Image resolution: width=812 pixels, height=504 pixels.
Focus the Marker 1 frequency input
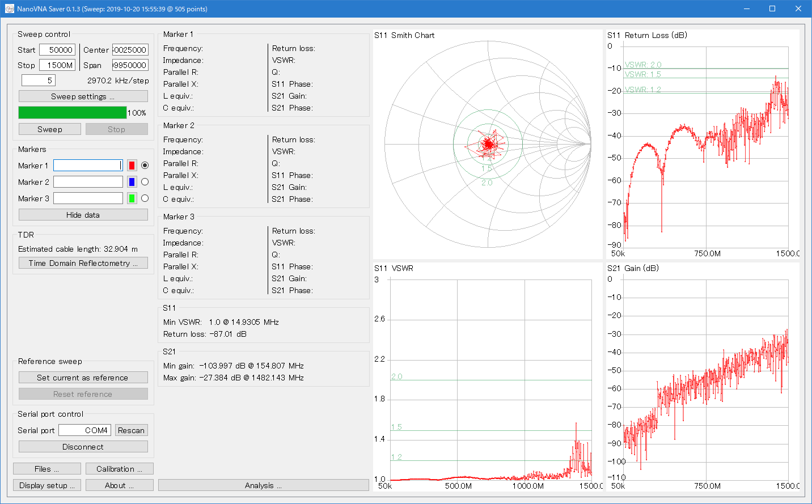(x=88, y=166)
